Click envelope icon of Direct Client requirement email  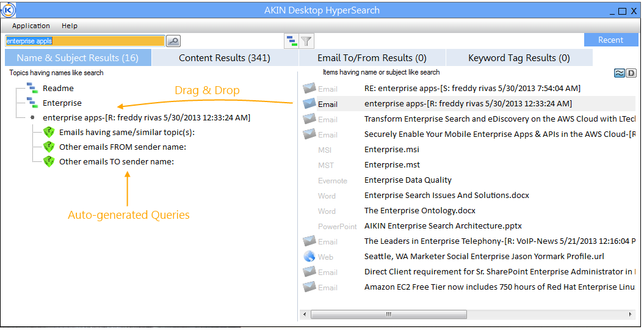point(309,272)
